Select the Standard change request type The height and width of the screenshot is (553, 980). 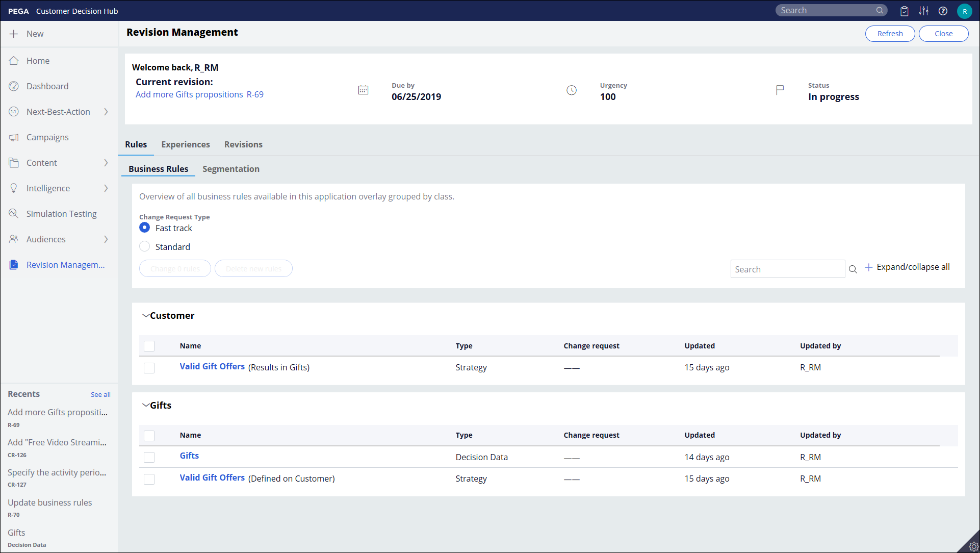pyautogui.click(x=145, y=247)
